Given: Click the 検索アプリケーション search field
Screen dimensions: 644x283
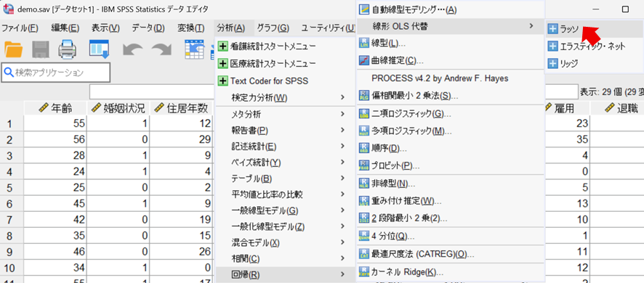Looking at the screenshot, I should pos(56,73).
